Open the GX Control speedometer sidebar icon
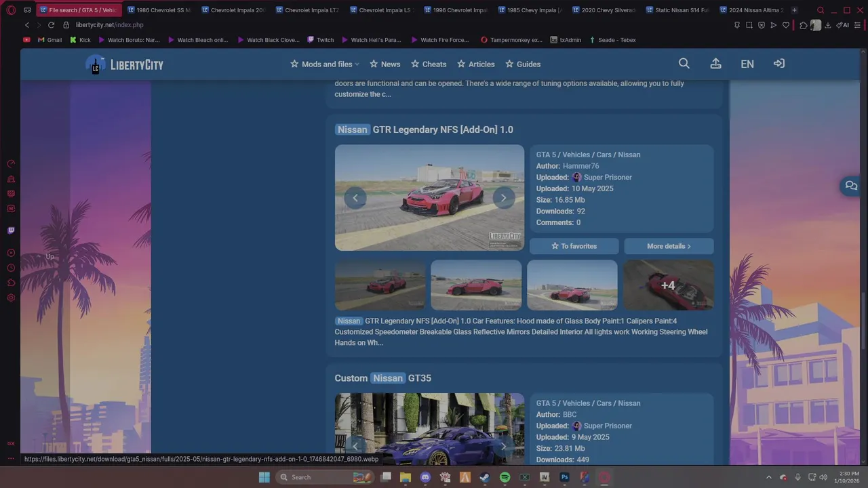The image size is (868, 488). point(11,164)
